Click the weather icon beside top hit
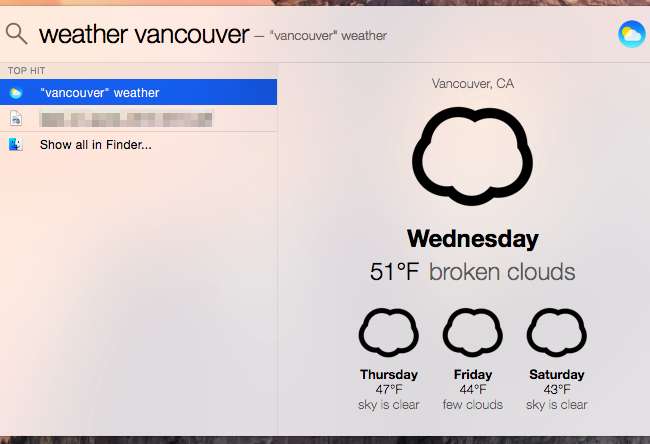 pos(16,93)
